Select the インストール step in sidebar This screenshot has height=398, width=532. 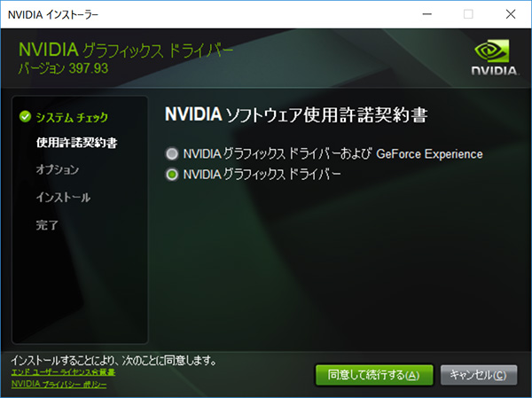click(x=63, y=197)
